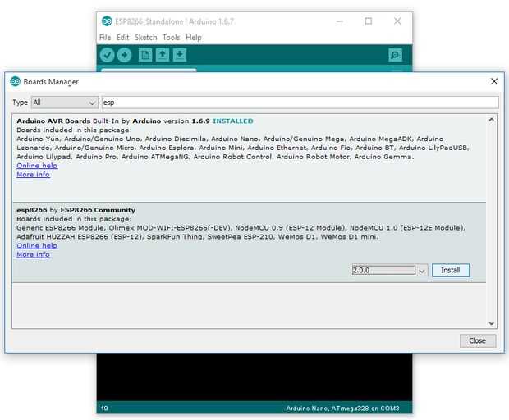Open the File menu in Arduino window
The image size is (509, 420).
pos(105,37)
